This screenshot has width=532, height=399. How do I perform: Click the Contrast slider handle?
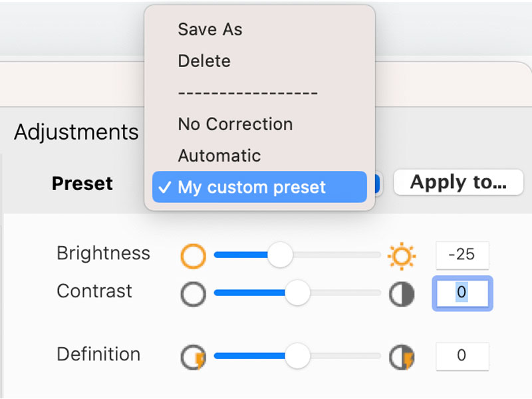[x=297, y=293]
